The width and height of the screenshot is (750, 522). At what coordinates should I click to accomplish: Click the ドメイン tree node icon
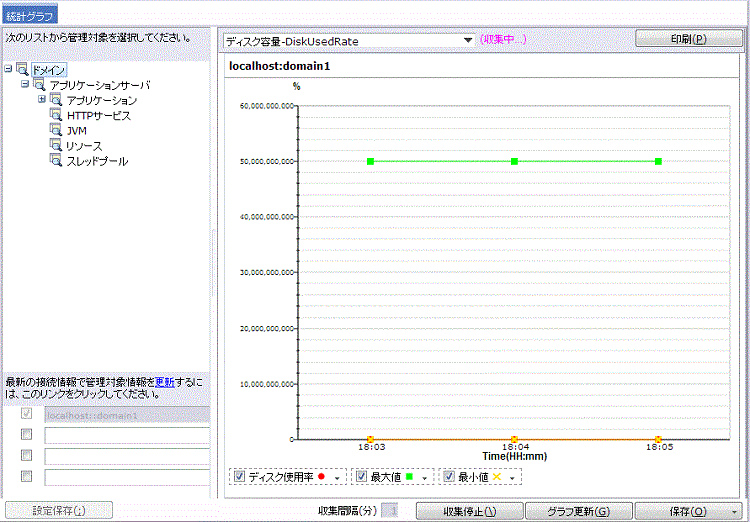pos(22,70)
